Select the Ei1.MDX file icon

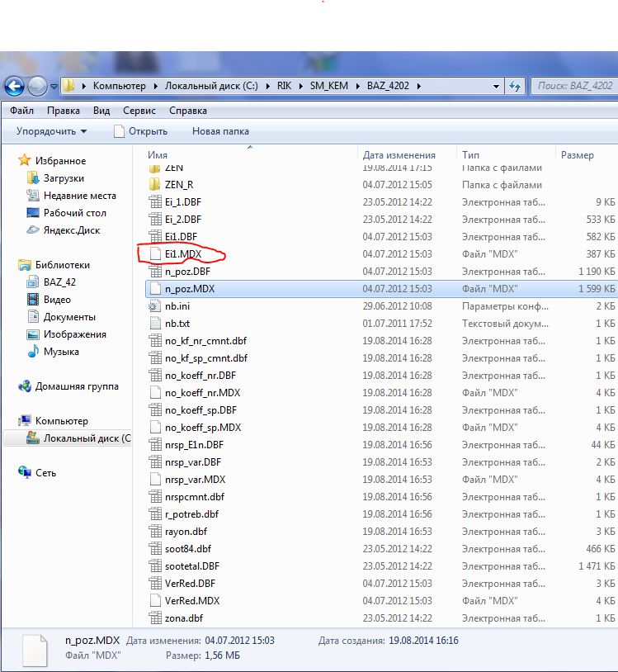(x=155, y=254)
